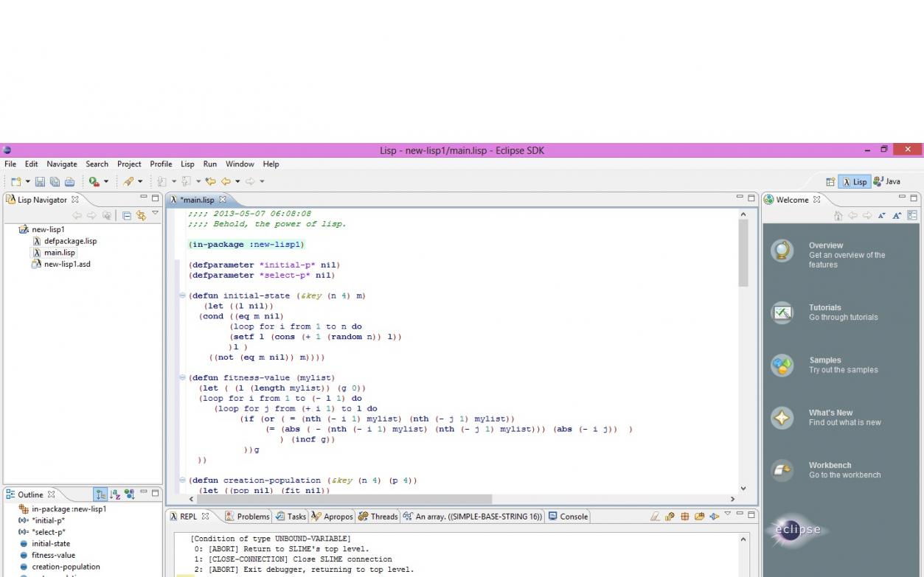Click the Save icon in the toolbar
Viewport: 924px width, 577px height.
[x=40, y=181]
